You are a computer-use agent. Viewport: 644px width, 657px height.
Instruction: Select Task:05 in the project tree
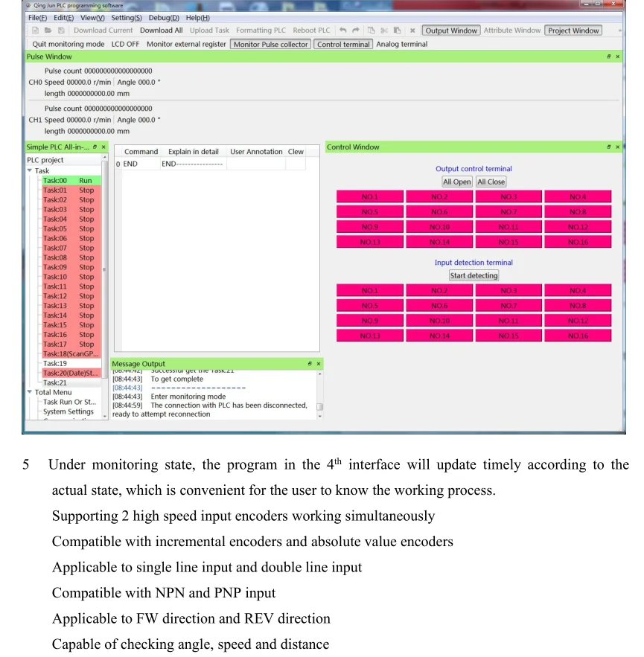point(71,228)
